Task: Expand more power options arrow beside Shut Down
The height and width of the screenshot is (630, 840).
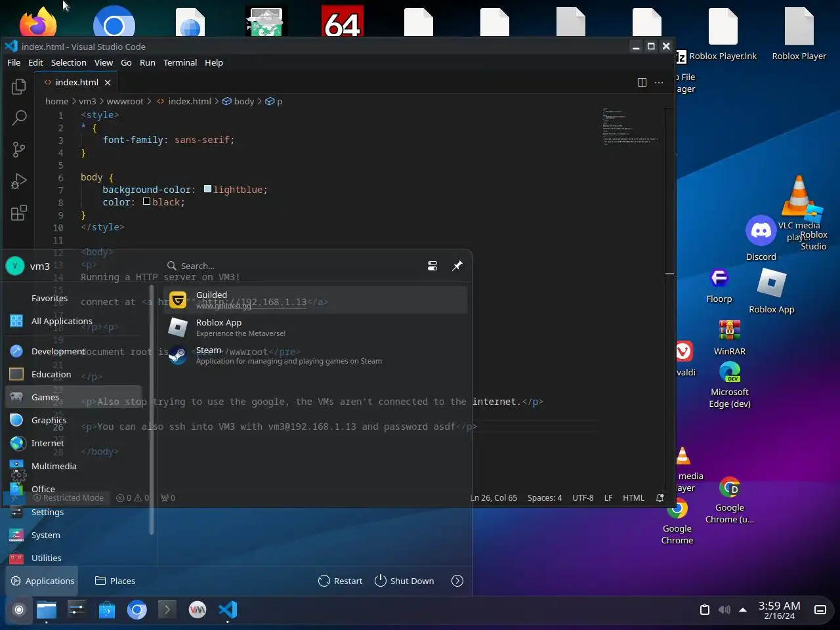Action: coord(457,581)
